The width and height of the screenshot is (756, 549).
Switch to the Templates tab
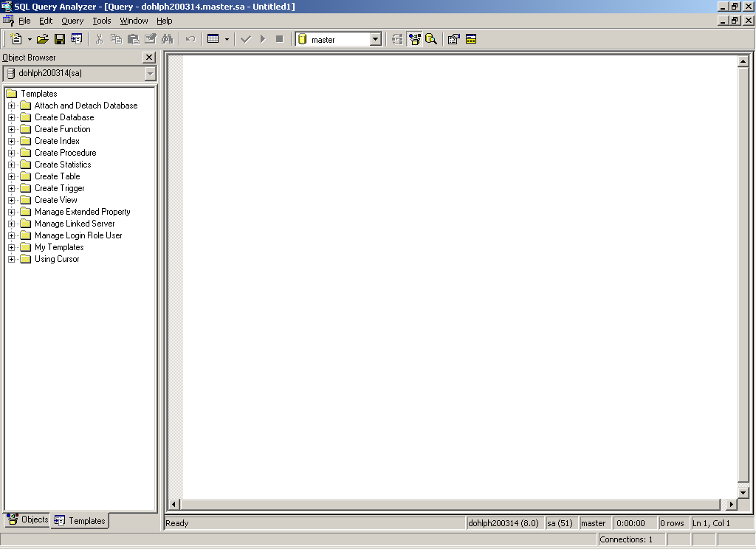80,520
